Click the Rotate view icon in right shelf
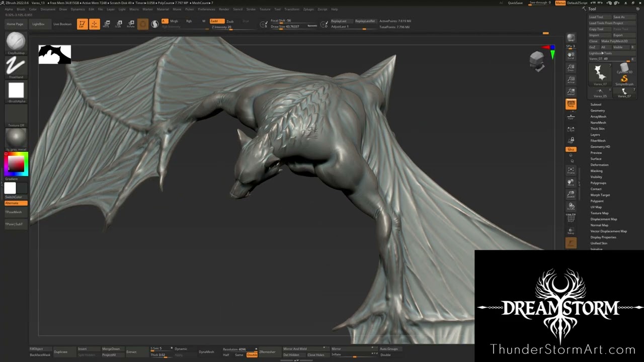 [x=571, y=206]
